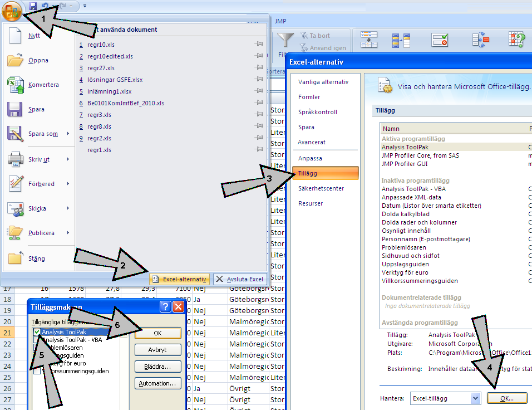The image size is (532, 410).
Task: Click the Consolidate ribbon icon
Action: pos(481,40)
